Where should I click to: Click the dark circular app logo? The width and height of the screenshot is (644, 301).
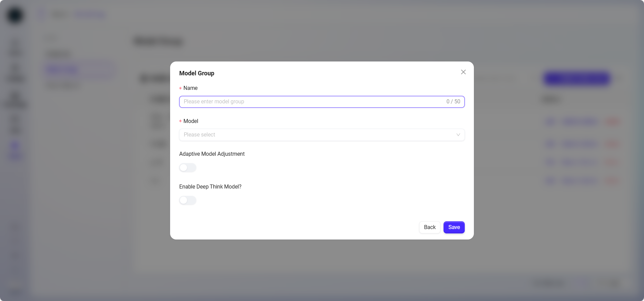click(15, 15)
